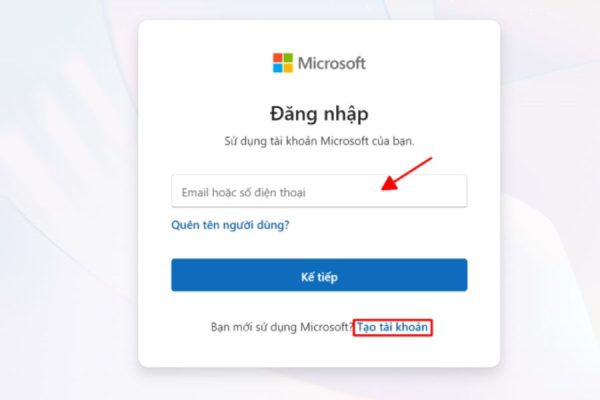
Task: Click the "Đăng nhập" heading
Action: click(319, 114)
